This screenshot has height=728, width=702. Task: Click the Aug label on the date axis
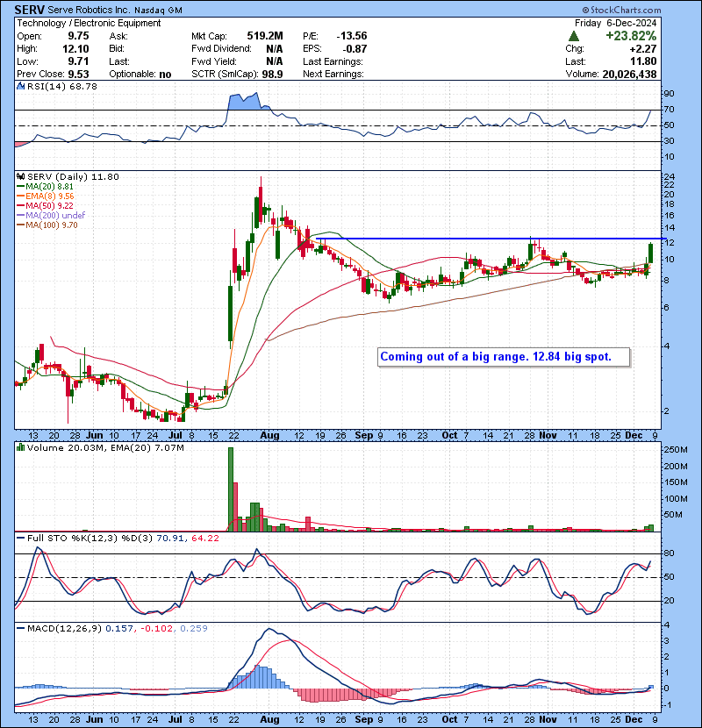[x=270, y=435]
